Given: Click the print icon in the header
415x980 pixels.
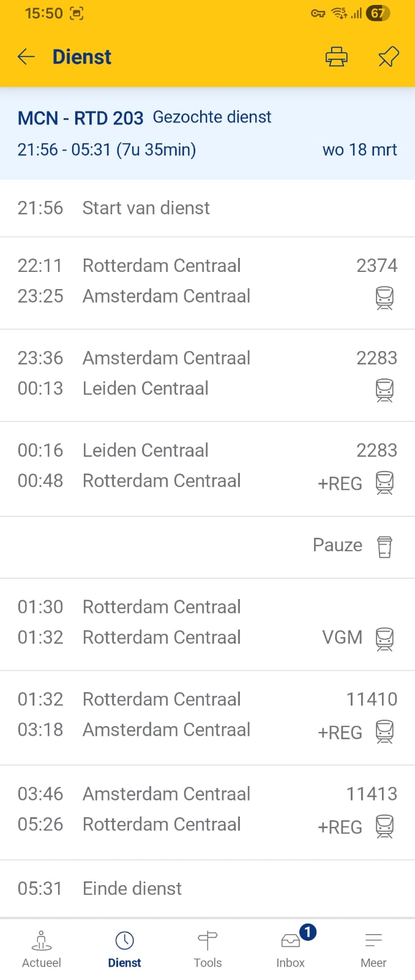Looking at the screenshot, I should pyautogui.click(x=335, y=56).
